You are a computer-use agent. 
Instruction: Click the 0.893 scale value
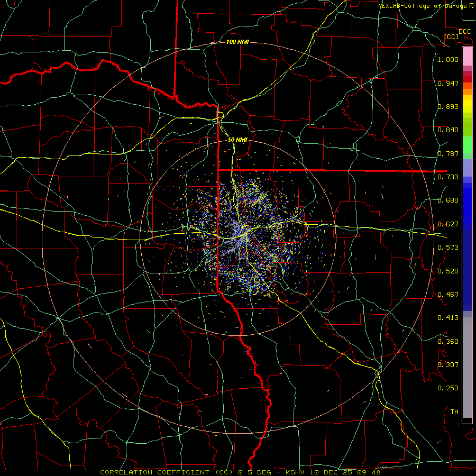(448, 106)
